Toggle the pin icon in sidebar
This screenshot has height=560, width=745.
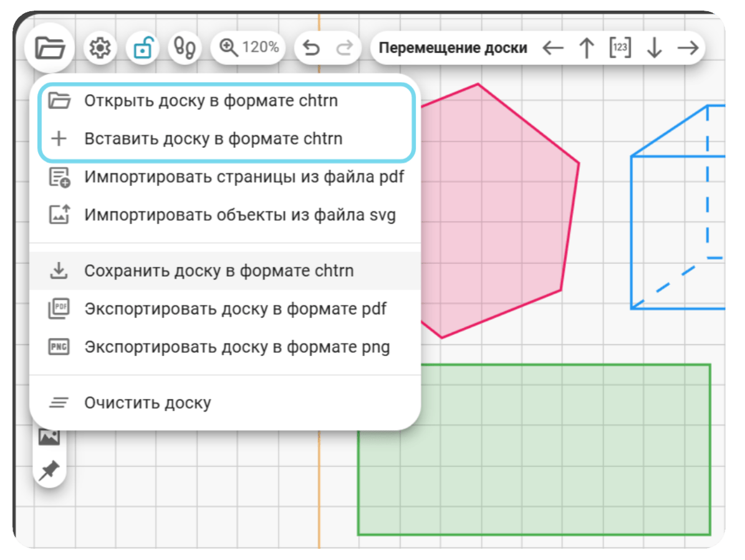pos(49,470)
